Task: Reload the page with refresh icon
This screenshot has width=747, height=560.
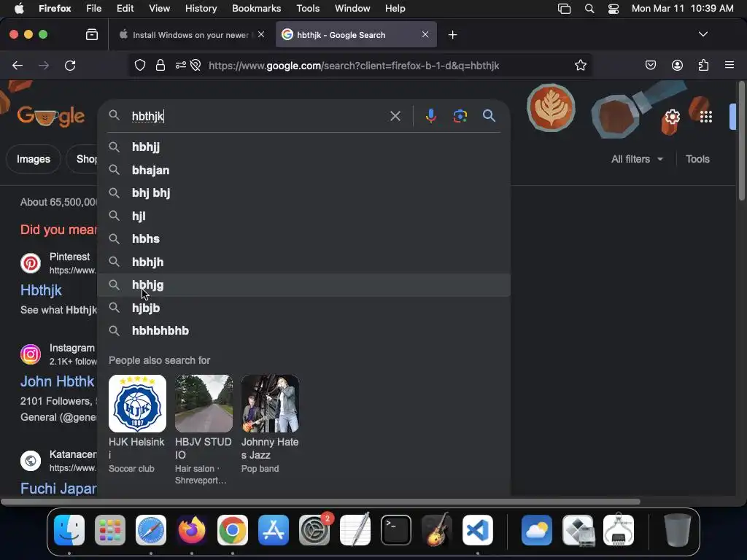Action: pyautogui.click(x=70, y=66)
